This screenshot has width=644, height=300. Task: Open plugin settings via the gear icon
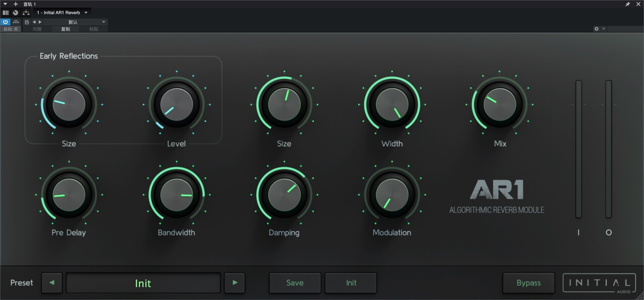point(596,29)
